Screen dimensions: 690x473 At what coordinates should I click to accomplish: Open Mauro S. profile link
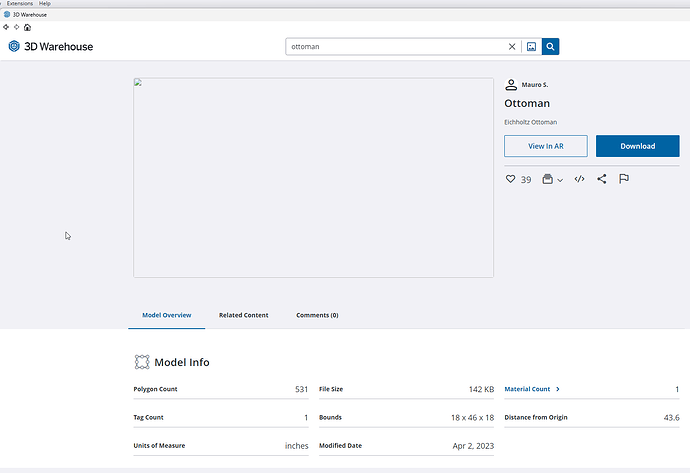(535, 84)
